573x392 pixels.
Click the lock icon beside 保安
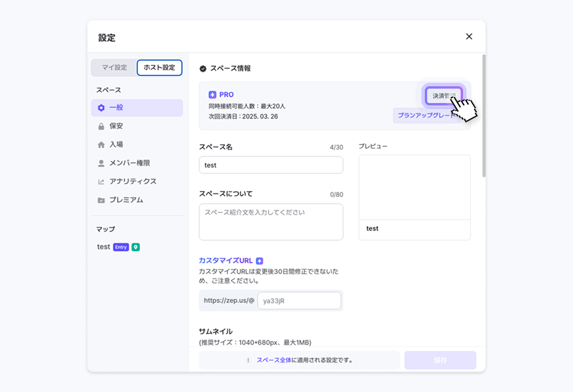click(x=101, y=126)
